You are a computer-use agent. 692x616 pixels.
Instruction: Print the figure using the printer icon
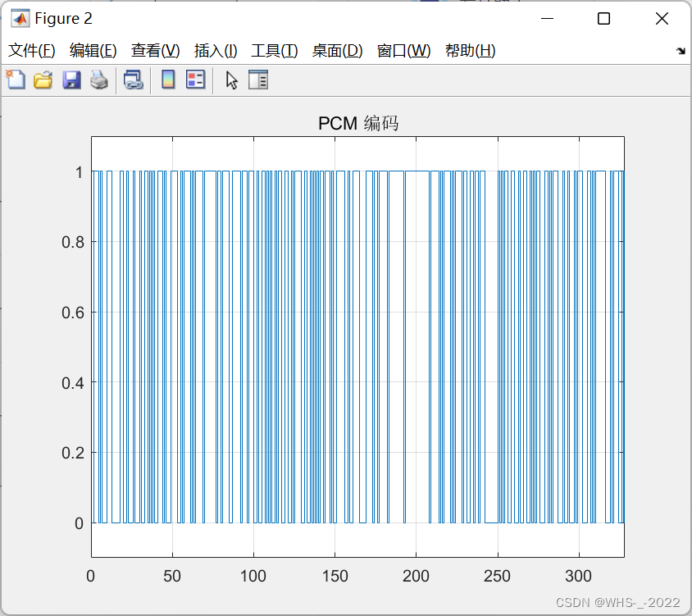pos(98,80)
